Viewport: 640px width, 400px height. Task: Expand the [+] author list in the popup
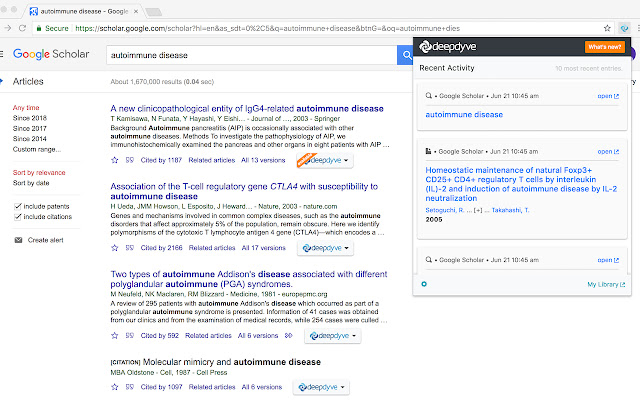click(478, 210)
